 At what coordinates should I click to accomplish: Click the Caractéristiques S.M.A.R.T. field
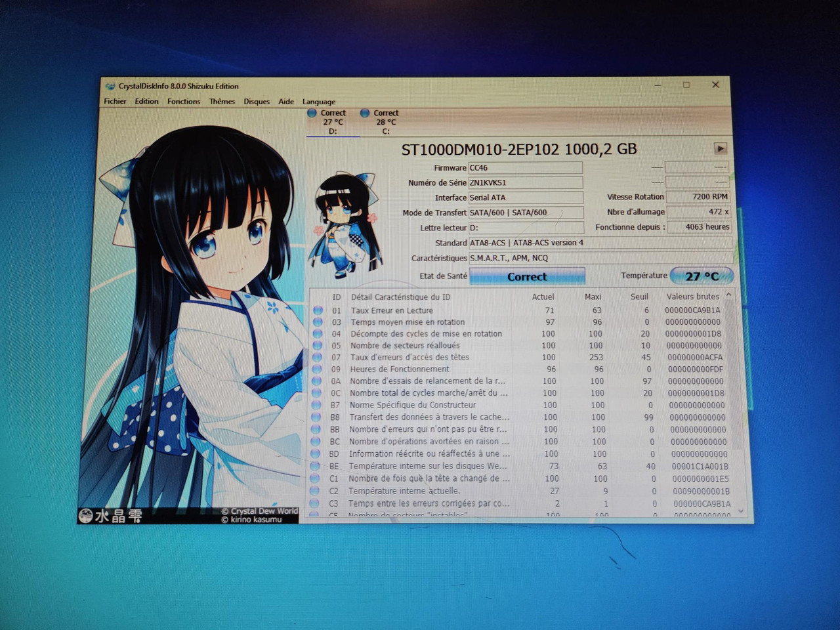600,258
